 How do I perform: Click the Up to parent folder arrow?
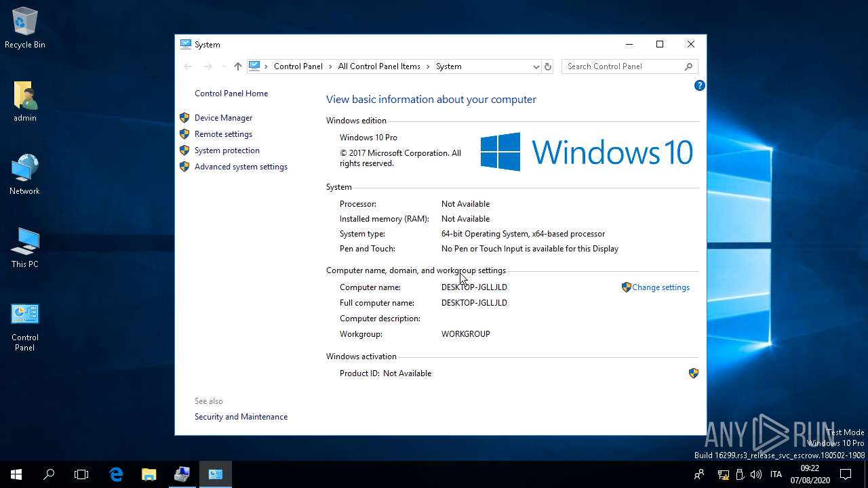pos(237,66)
